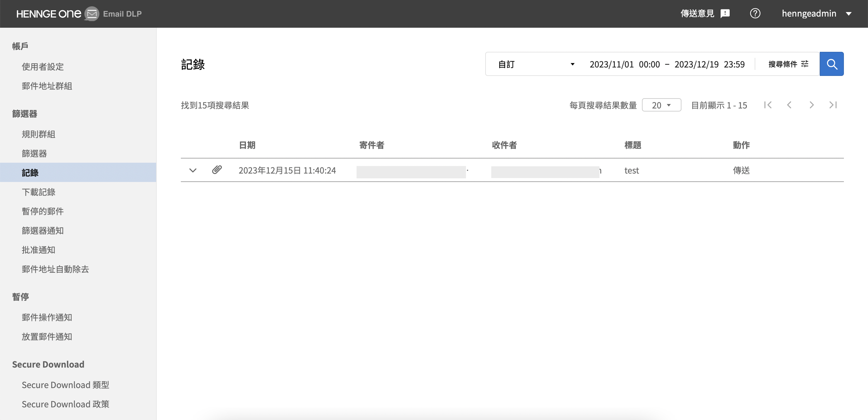The height and width of the screenshot is (420, 868).
Task: Click the start time 00:00 field
Action: point(649,64)
